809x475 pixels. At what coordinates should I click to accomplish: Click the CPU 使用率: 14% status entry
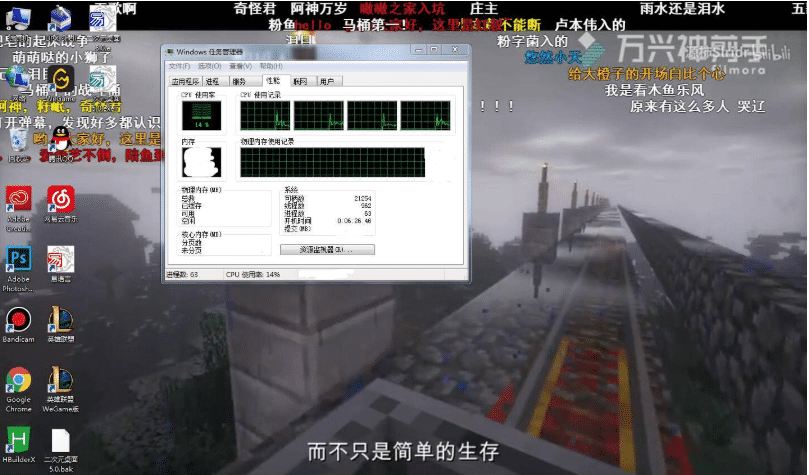pos(253,274)
